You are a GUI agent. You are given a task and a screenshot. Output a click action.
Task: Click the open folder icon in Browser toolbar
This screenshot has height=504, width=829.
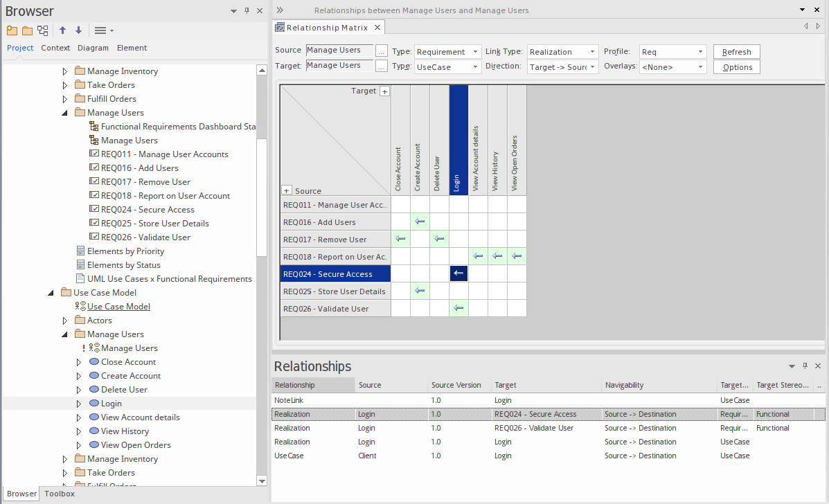pyautogui.click(x=28, y=30)
